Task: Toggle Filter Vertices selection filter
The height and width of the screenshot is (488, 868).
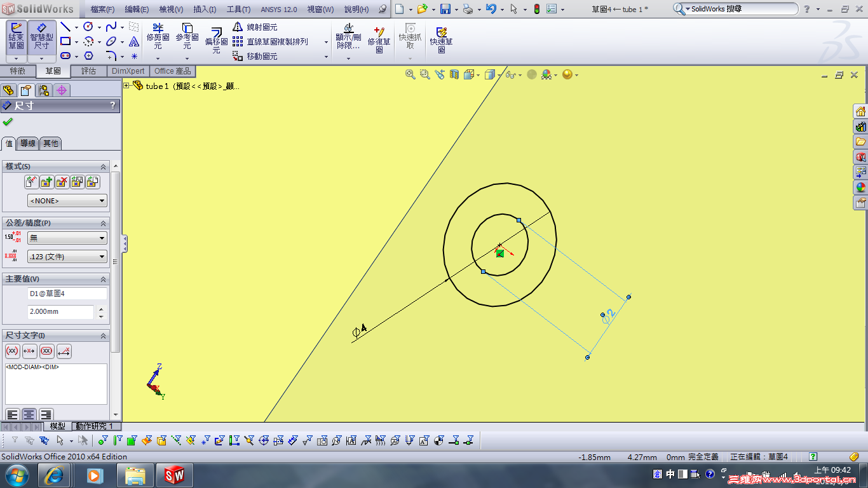Action: click(x=102, y=440)
